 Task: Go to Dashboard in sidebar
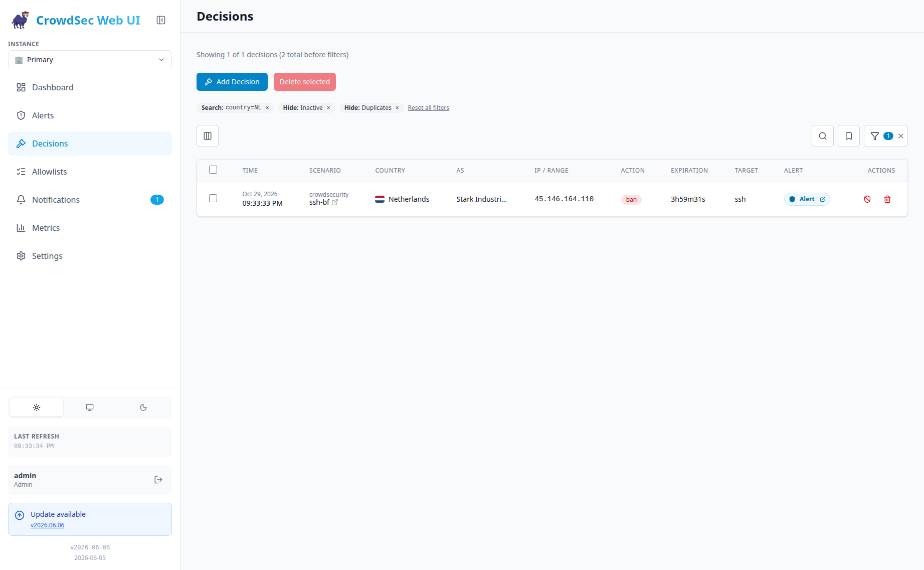coord(90,87)
